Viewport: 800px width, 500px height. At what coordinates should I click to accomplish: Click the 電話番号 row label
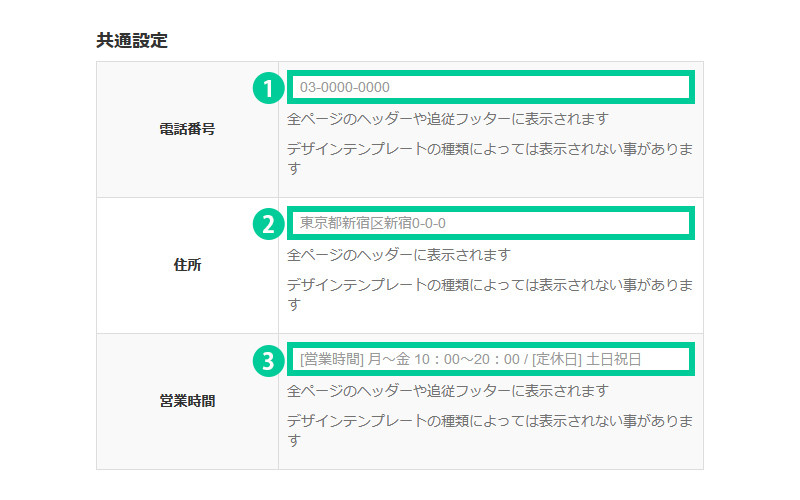tap(187, 129)
